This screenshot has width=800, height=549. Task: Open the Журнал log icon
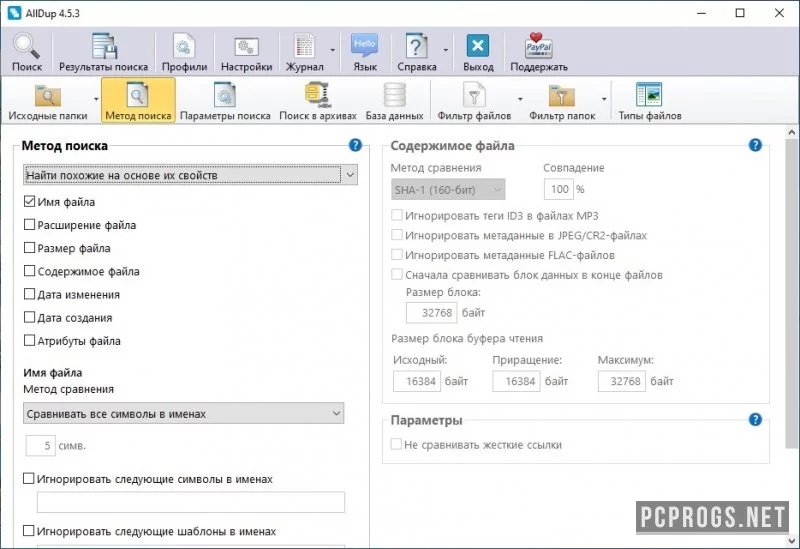click(304, 51)
